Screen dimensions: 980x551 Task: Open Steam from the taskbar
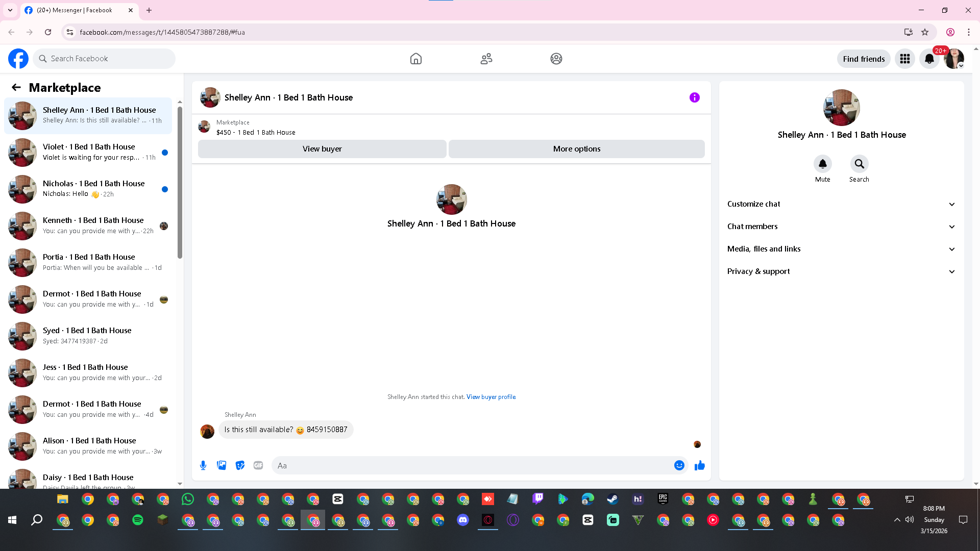point(612,499)
